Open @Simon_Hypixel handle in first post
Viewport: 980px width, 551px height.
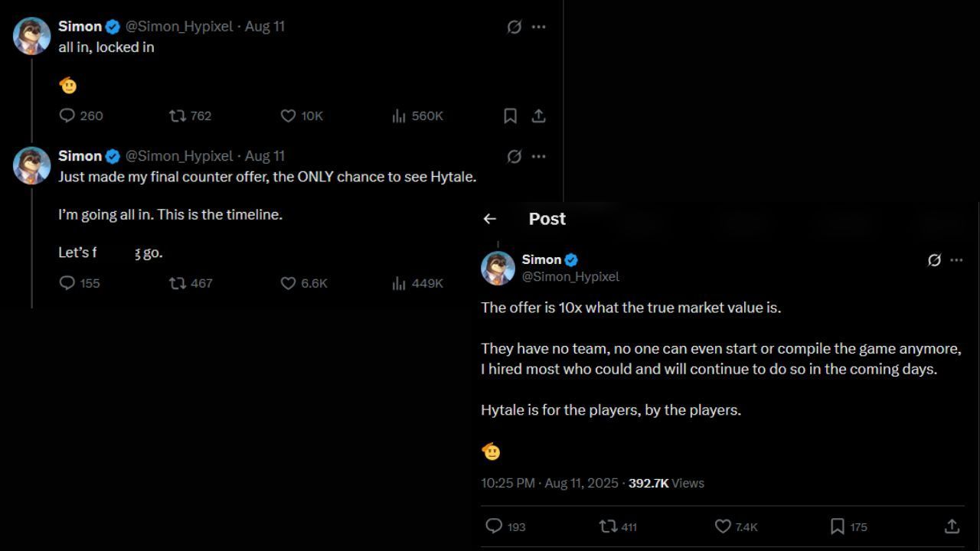(x=179, y=27)
